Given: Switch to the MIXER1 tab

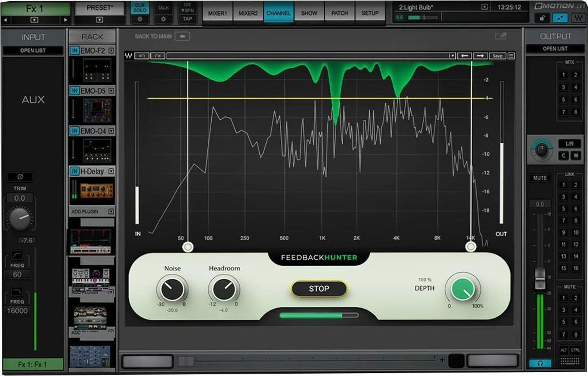Looking at the screenshot, I should [x=218, y=12].
